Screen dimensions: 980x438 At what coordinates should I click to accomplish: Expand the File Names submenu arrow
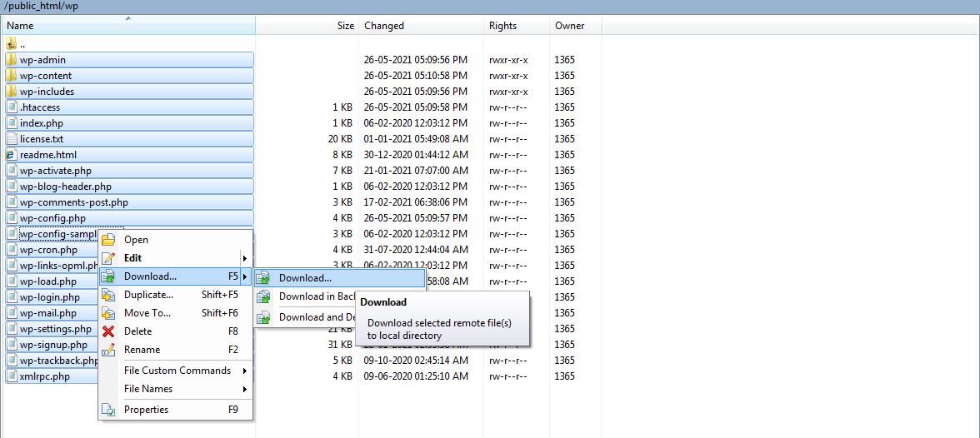pyautogui.click(x=244, y=389)
